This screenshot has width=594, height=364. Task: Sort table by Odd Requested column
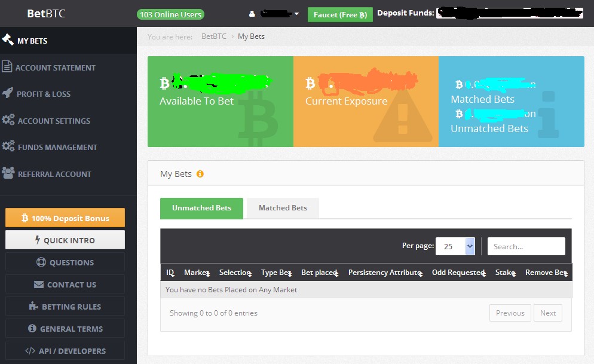(459, 273)
